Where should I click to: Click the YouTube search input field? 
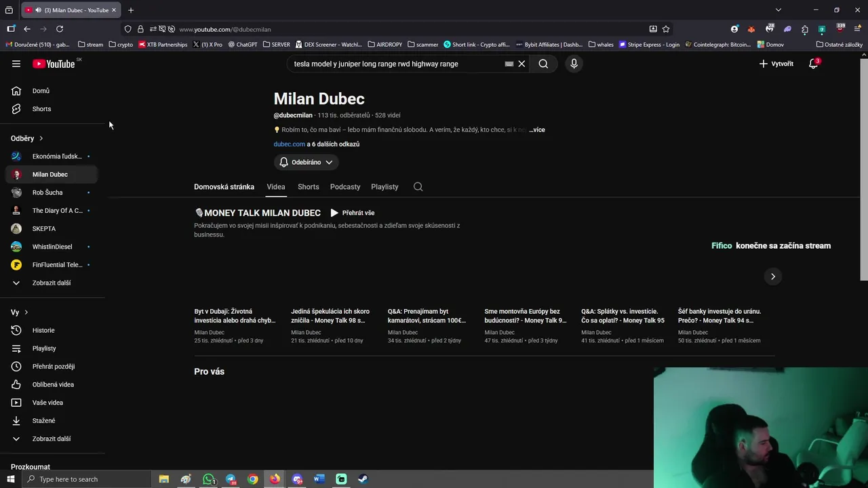[397, 64]
